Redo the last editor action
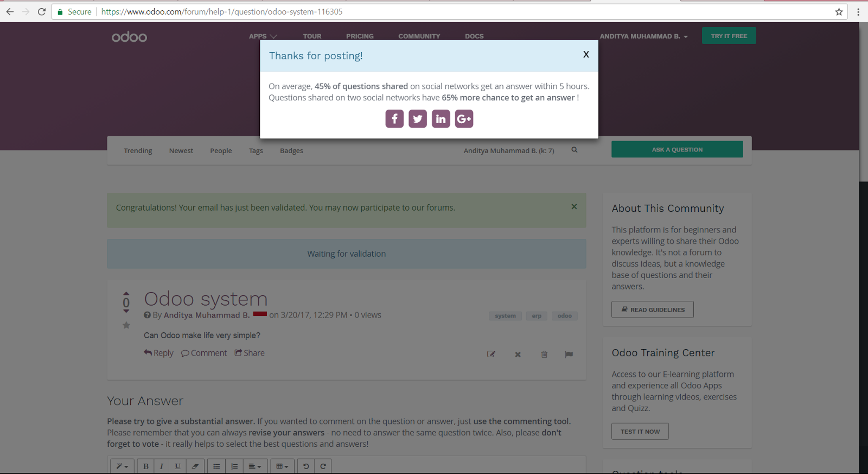 click(x=323, y=466)
